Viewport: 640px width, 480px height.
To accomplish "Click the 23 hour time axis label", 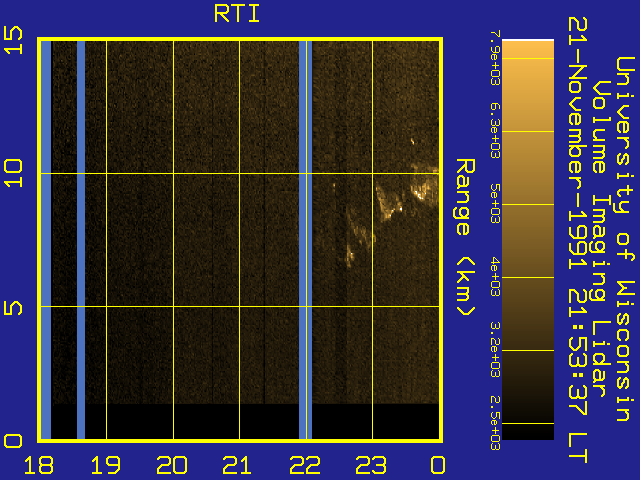I will (x=371, y=465).
